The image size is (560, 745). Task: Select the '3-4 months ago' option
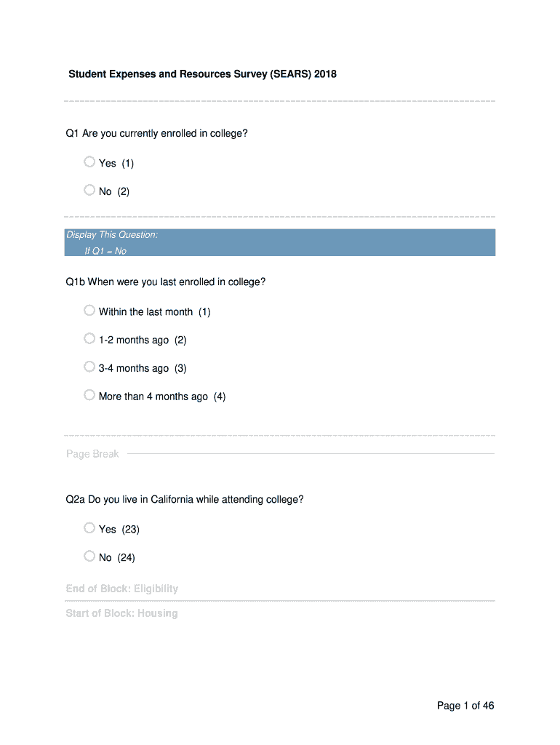coord(89,367)
